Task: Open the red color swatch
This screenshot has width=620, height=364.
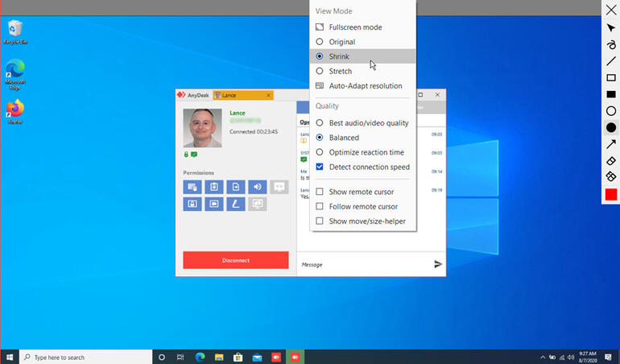Action: (611, 195)
